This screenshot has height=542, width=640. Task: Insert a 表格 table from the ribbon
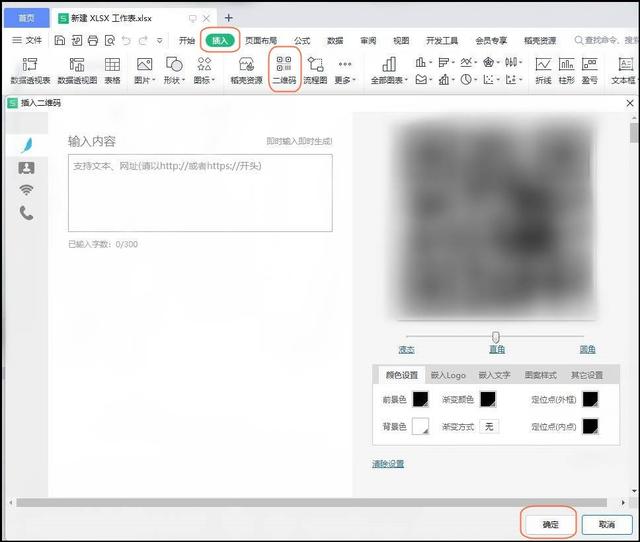pyautogui.click(x=112, y=70)
